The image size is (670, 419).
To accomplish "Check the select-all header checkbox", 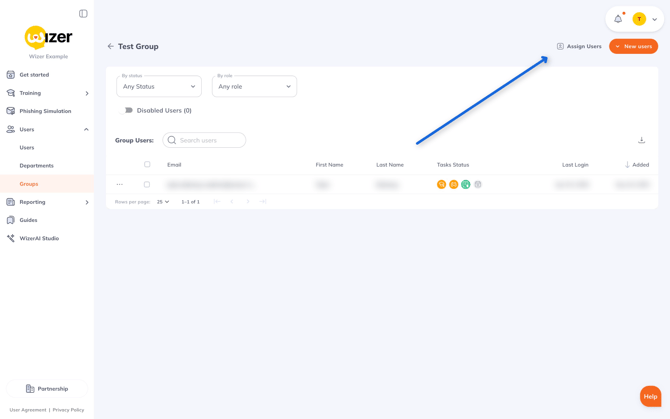I will [x=147, y=164].
